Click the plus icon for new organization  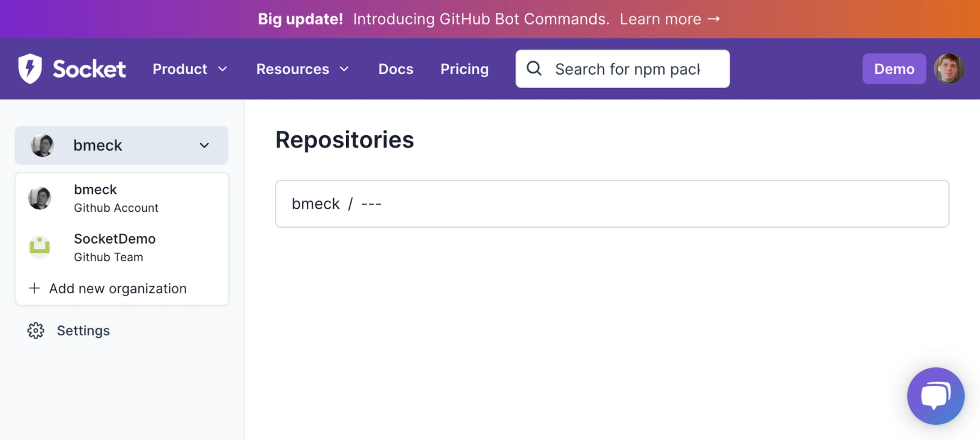(x=34, y=288)
